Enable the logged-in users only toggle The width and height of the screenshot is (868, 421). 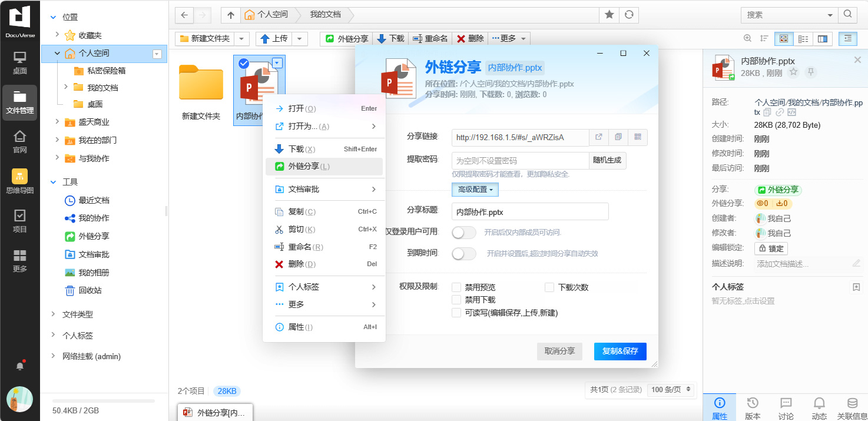[463, 233]
